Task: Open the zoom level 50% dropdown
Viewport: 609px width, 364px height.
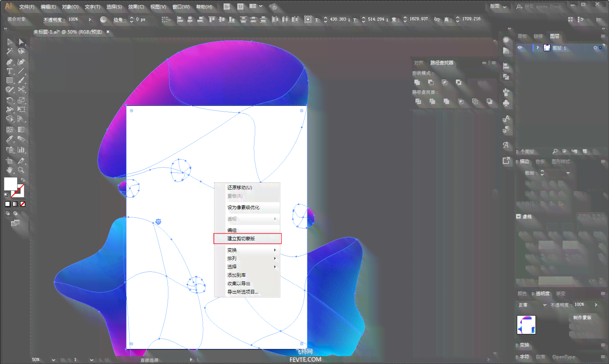Action: (x=53, y=359)
